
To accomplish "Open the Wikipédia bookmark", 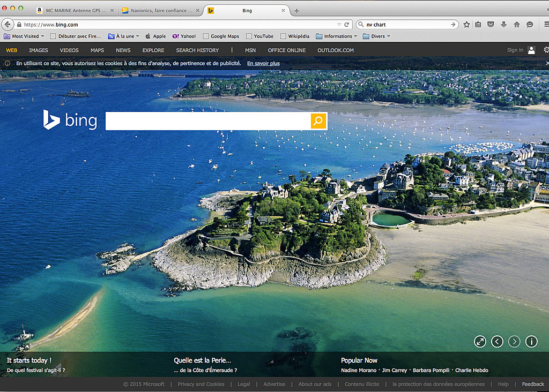I will coord(295,36).
